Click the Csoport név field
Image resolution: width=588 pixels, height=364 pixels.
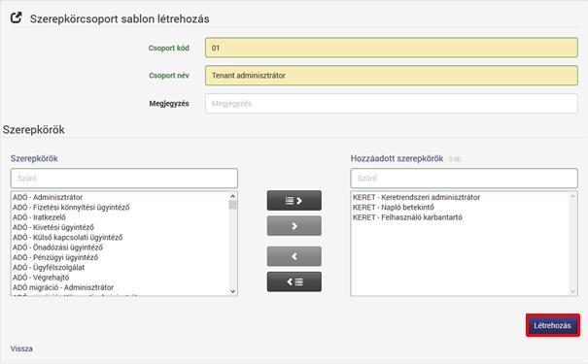[391, 76]
